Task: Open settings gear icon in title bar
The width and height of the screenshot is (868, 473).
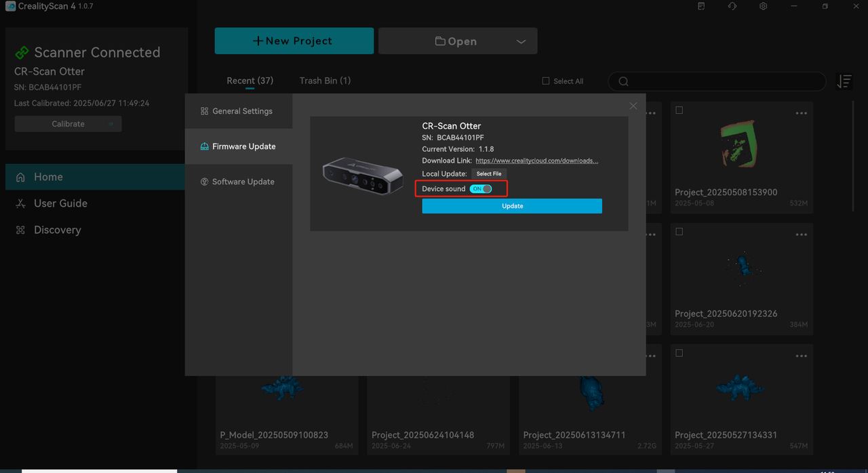Action: coord(763,6)
